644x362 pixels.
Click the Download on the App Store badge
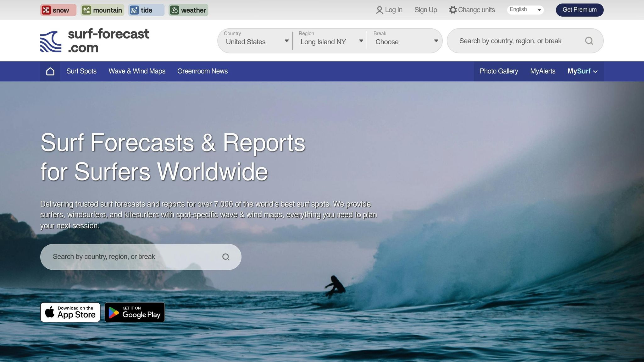pyautogui.click(x=70, y=312)
